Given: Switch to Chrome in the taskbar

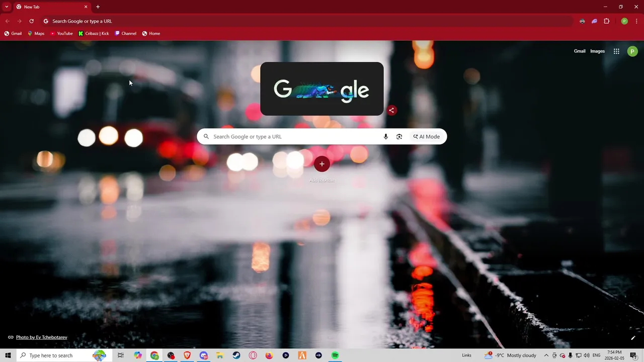Looking at the screenshot, I should point(154,355).
